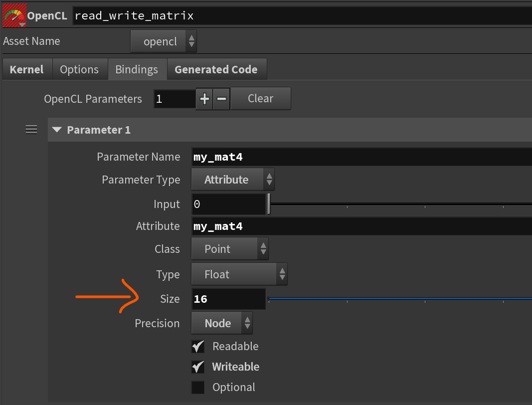This screenshot has height=405, width=532.
Task: Open the Precision dropdown set to Node
Action: tap(222, 323)
